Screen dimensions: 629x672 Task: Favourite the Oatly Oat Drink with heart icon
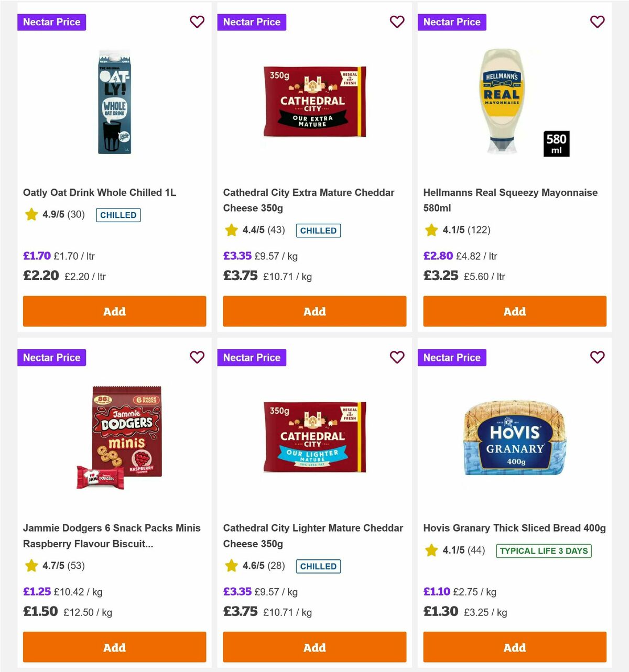tap(197, 22)
